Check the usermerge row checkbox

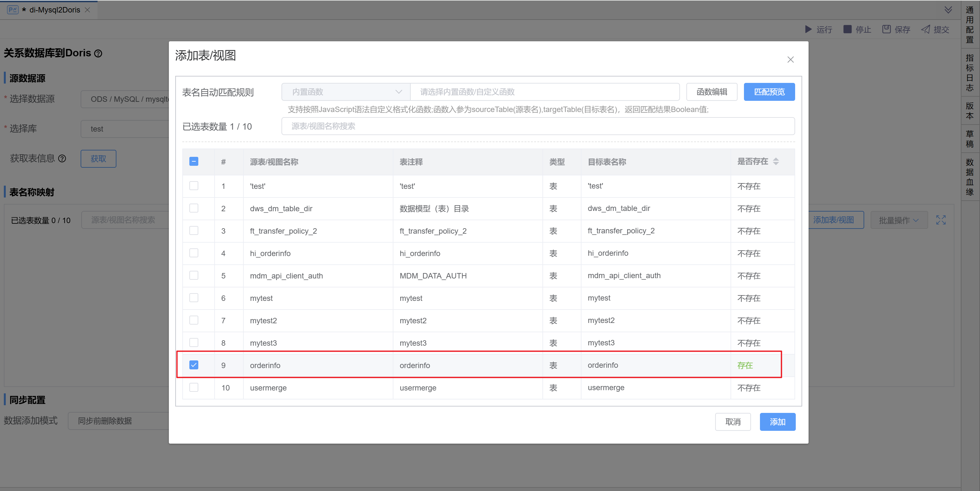[194, 388]
